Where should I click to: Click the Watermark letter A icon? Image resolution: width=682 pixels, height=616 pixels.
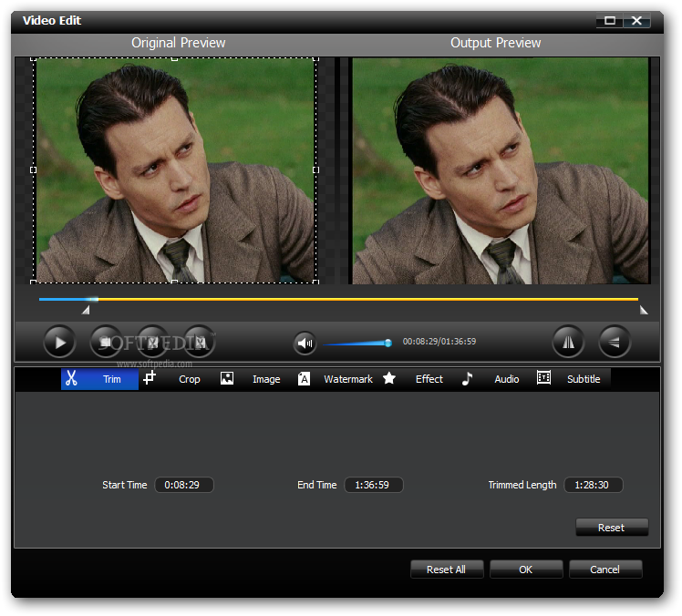point(304,379)
